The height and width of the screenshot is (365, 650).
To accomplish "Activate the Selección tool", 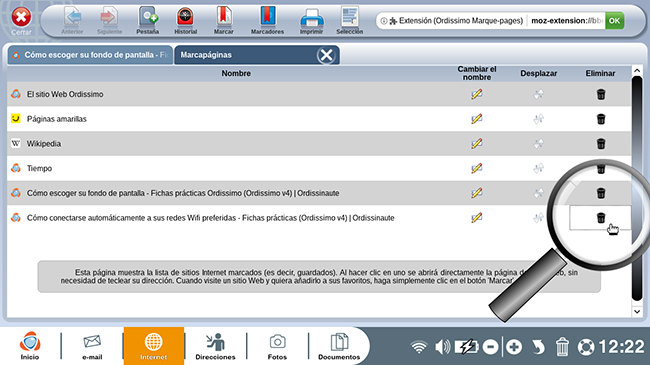I will click(x=349, y=20).
